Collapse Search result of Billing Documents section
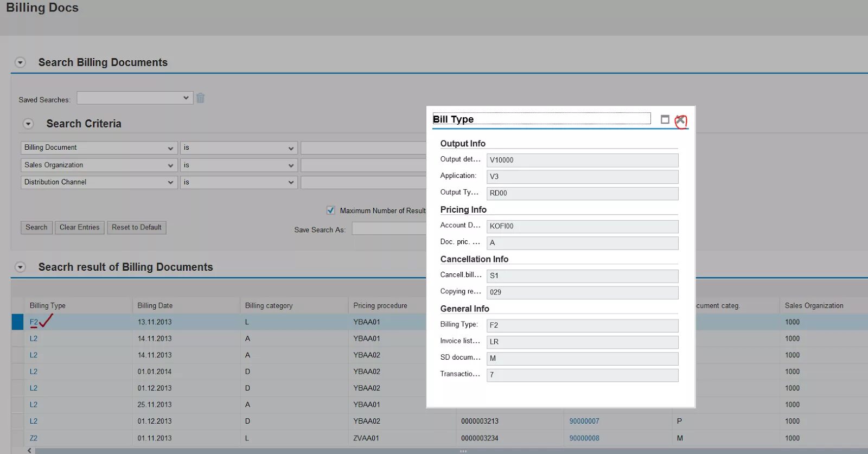 pos(20,267)
